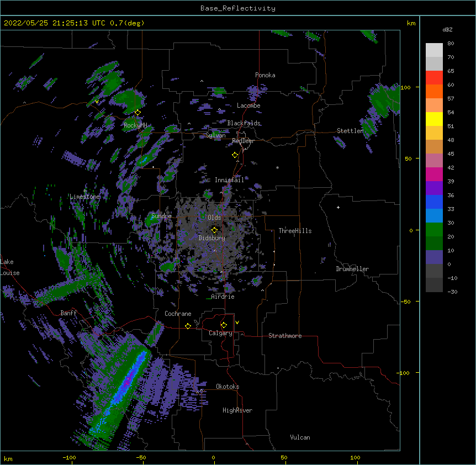This screenshot has width=476, height=465.
Task: Click the Didsbury town label
Action: tap(211, 238)
